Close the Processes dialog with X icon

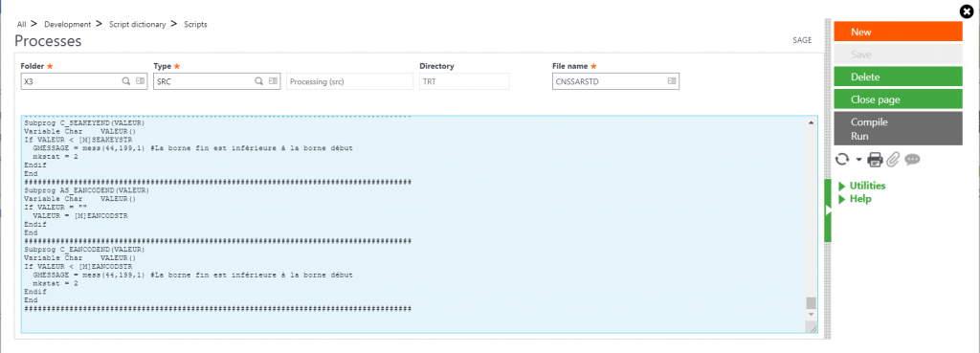click(967, 11)
